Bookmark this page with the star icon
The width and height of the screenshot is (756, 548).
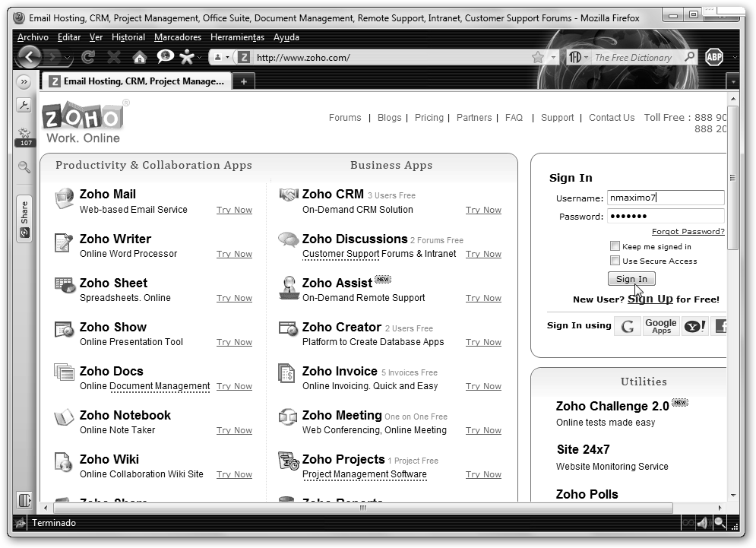click(x=538, y=57)
